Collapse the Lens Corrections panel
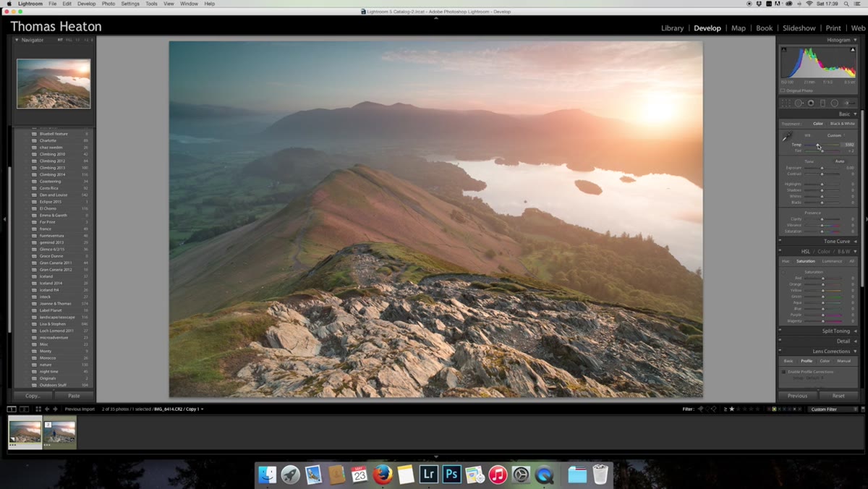The image size is (868, 489). (855, 351)
